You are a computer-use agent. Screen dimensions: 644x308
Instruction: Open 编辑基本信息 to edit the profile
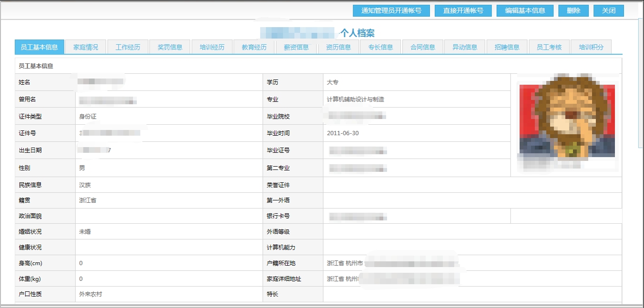pyautogui.click(x=525, y=10)
